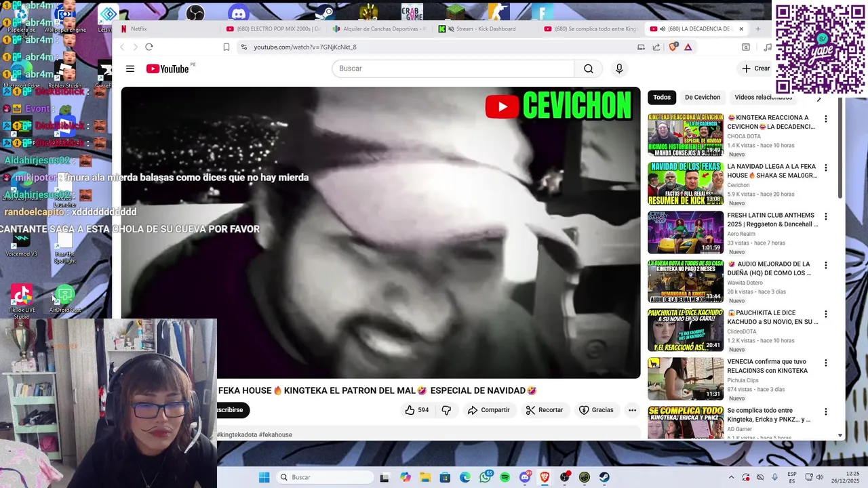Like the video with 594 likes
The height and width of the screenshot is (488, 868).
point(417,410)
